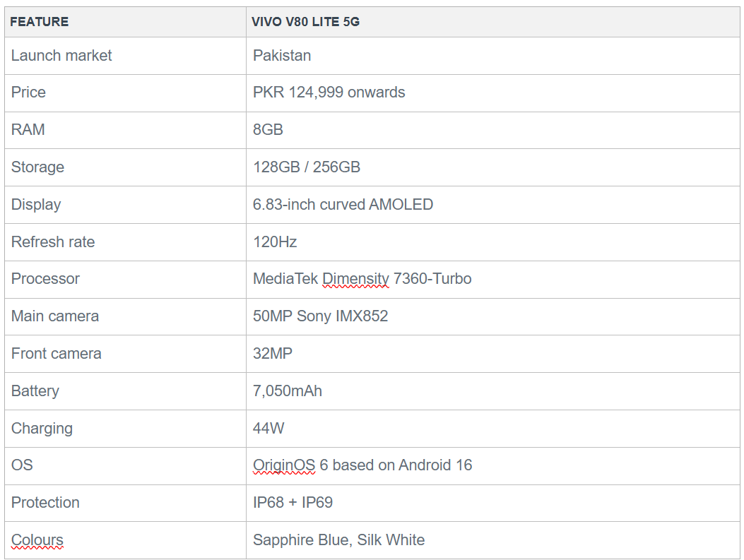The height and width of the screenshot is (560, 744).
Task: Click the Main camera row label
Action: tap(55, 316)
